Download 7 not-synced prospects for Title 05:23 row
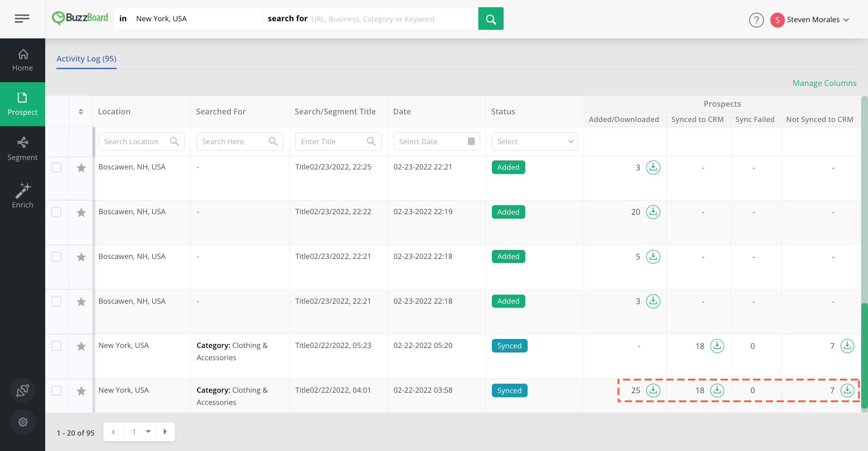Image resolution: width=868 pixels, height=451 pixels. 847,346
